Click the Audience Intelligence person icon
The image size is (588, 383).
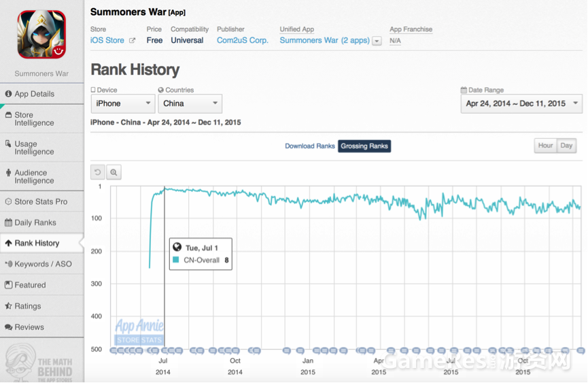click(8, 173)
